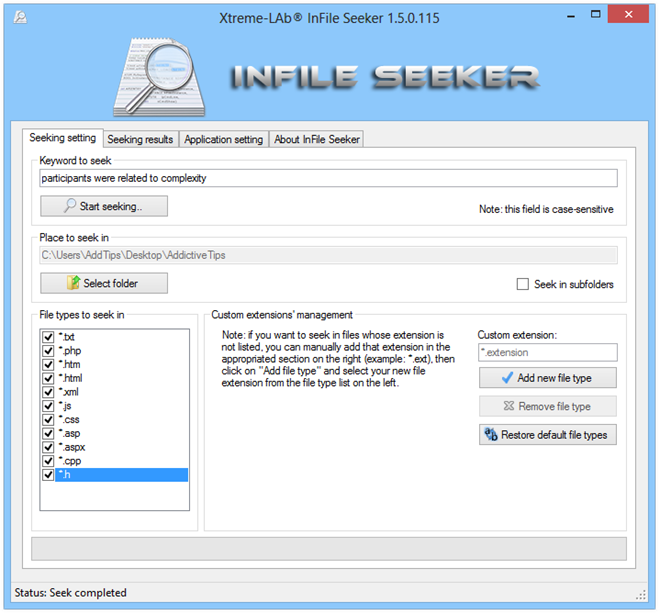
Task: Click Restore default file types button
Action: click(x=548, y=434)
